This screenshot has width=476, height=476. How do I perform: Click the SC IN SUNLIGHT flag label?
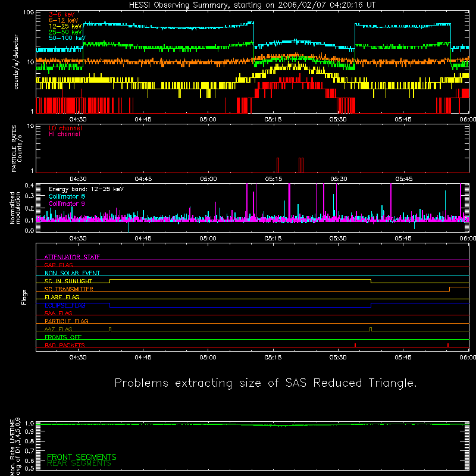pyautogui.click(x=68, y=281)
